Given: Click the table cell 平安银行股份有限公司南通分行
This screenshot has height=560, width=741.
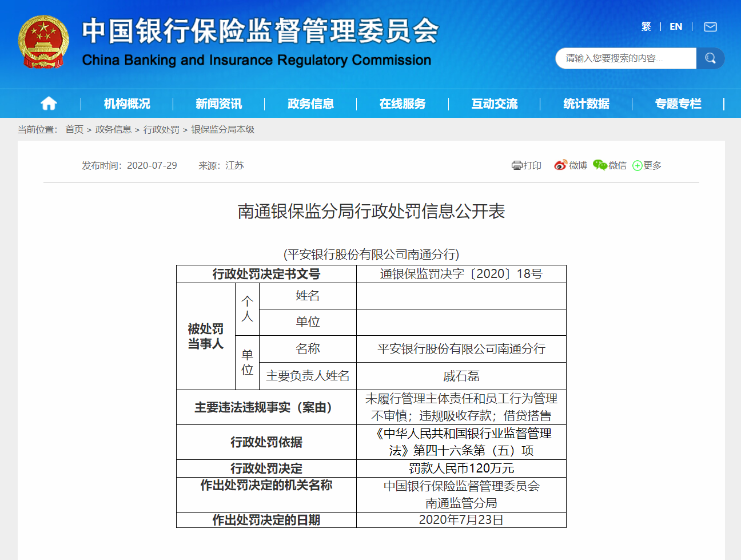Looking at the screenshot, I should 461,349.
